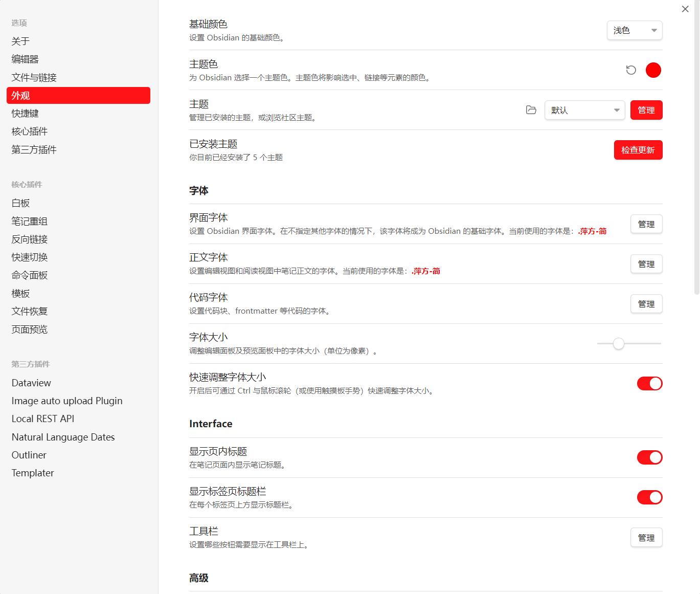700x594 pixels.
Task: Open Templater plugin settings
Action: (78, 473)
